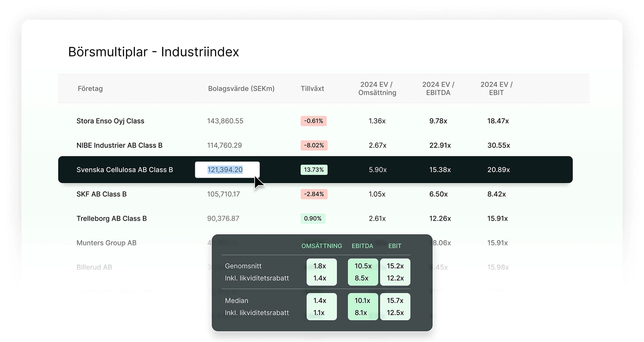Click the value 90,376.87

click(223, 218)
